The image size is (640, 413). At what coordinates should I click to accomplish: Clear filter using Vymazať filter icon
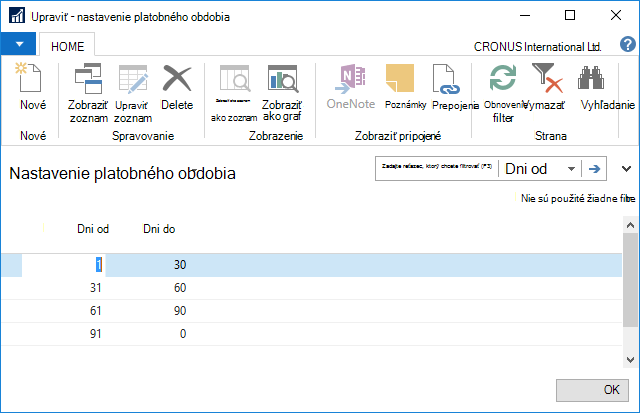[547, 78]
